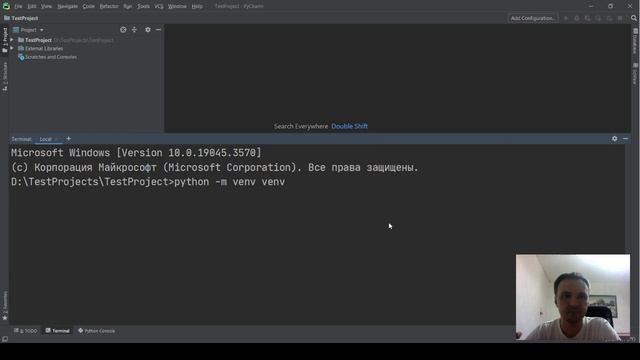Open the Navigate menu
The height and width of the screenshot is (360, 640).
click(x=67, y=6)
